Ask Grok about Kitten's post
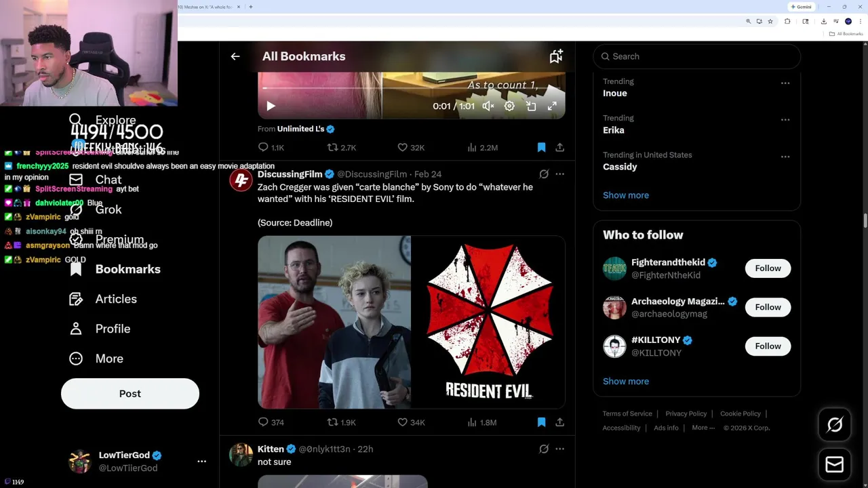 pyautogui.click(x=544, y=449)
